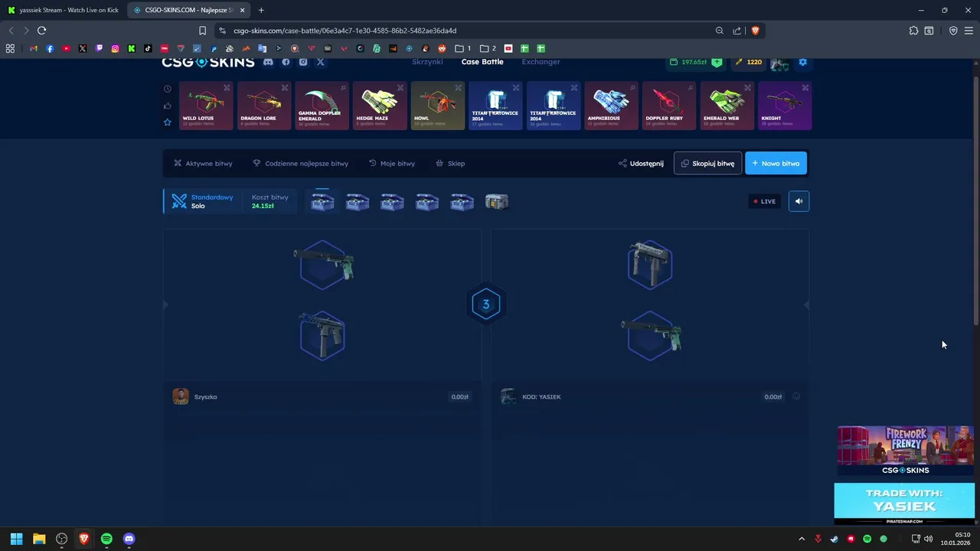980x551 pixels.
Task: Reload the page
Action: tap(41, 31)
